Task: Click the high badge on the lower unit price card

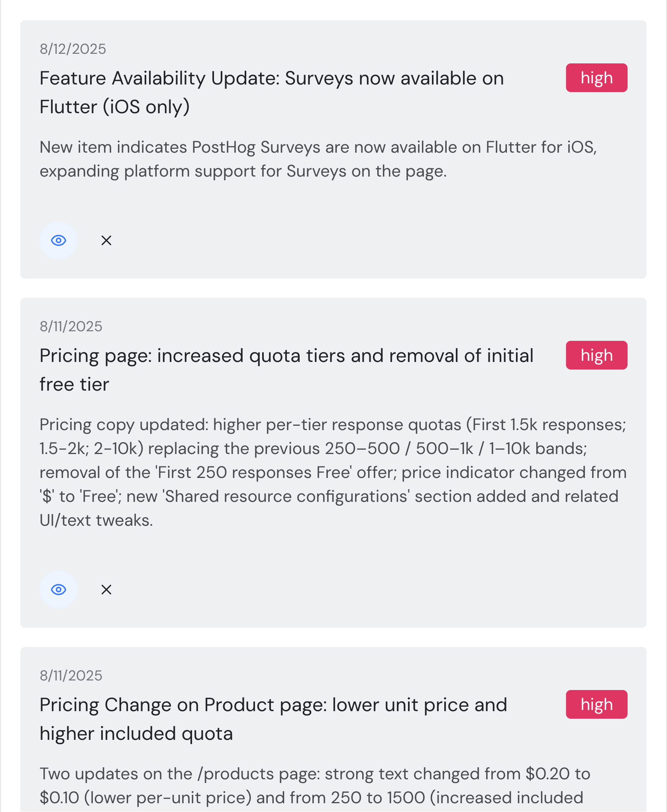Action: tap(596, 704)
